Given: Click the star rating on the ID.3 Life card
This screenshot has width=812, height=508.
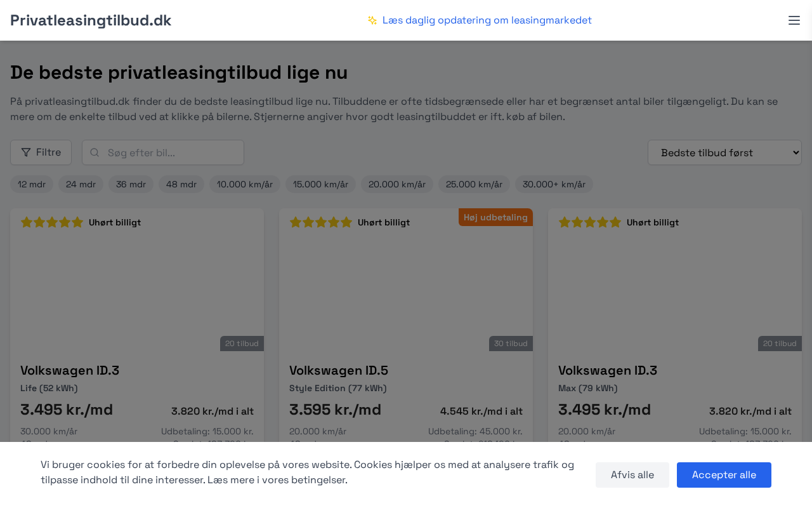Looking at the screenshot, I should pyautogui.click(x=51, y=222).
